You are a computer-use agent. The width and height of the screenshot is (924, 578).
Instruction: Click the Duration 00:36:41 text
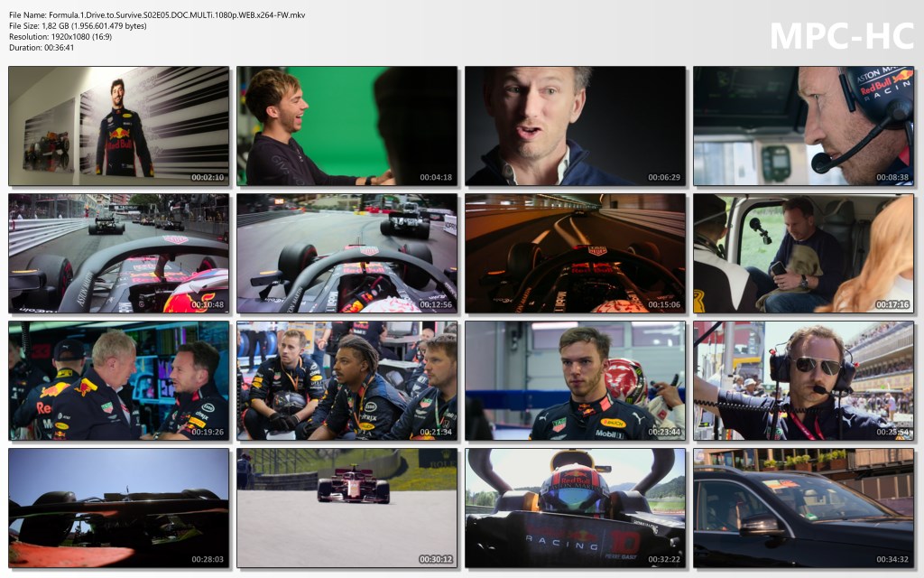(42, 47)
